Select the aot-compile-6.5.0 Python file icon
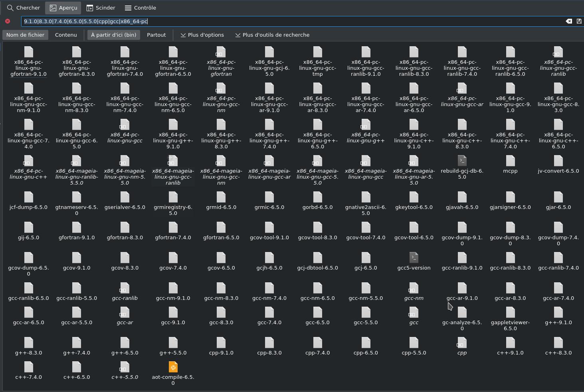The height and width of the screenshot is (392, 584). coord(173,367)
